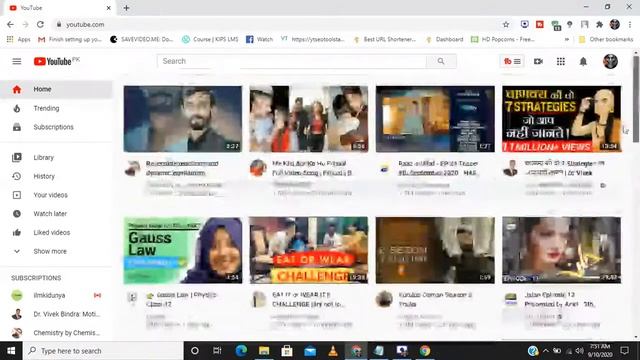The image size is (640, 360).
Task: Open Watch later in the sidebar
Action: (x=56, y=213)
